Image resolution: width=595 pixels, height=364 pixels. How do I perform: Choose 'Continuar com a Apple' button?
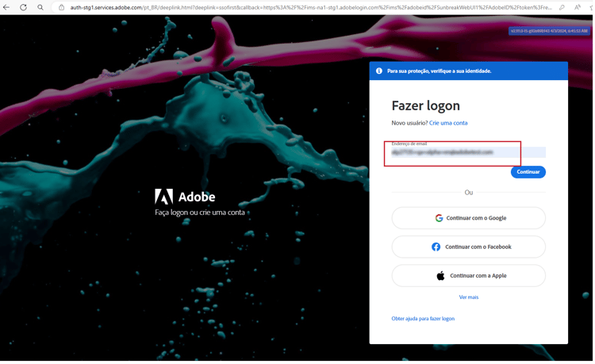click(469, 276)
